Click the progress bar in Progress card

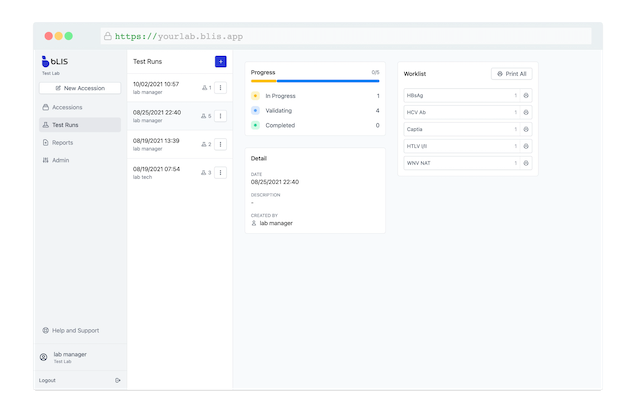pos(314,81)
